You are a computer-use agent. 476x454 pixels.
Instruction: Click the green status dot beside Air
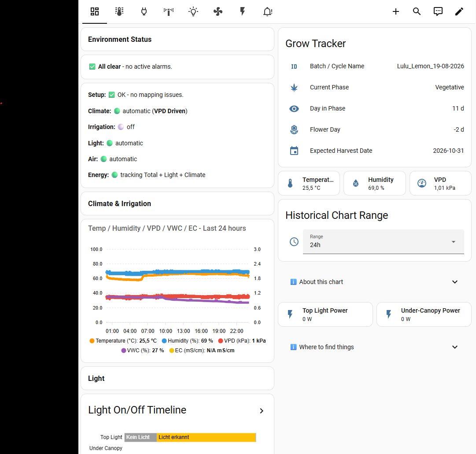point(103,159)
